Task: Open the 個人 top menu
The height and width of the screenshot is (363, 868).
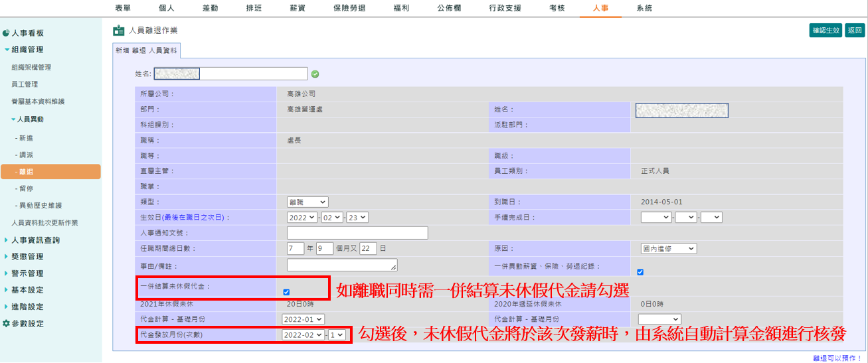Action: pos(167,8)
